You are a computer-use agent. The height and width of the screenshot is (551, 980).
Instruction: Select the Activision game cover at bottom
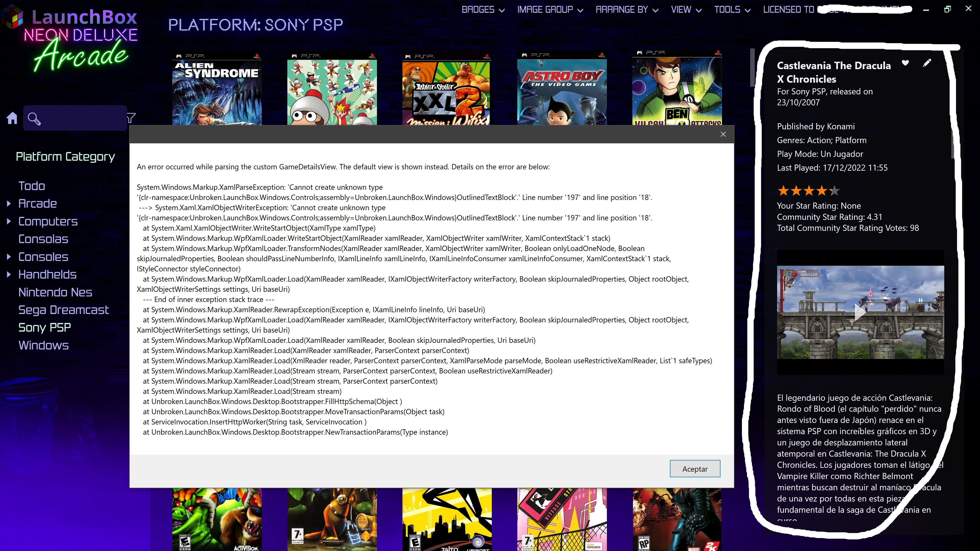[x=217, y=519]
